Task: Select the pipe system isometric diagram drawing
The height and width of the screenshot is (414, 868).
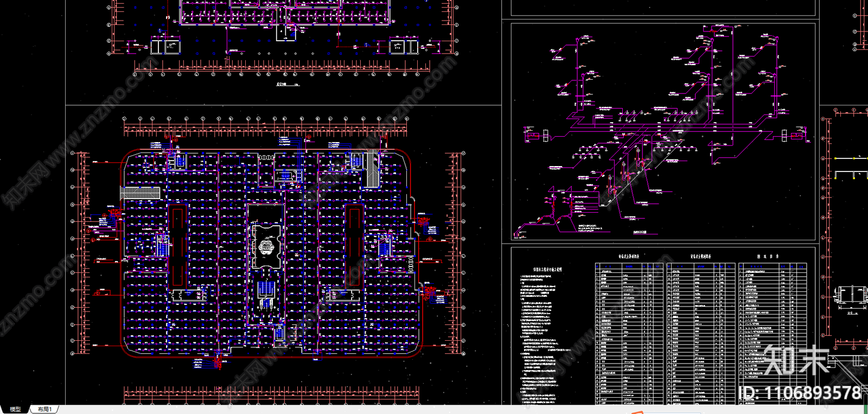Action: tap(664, 131)
